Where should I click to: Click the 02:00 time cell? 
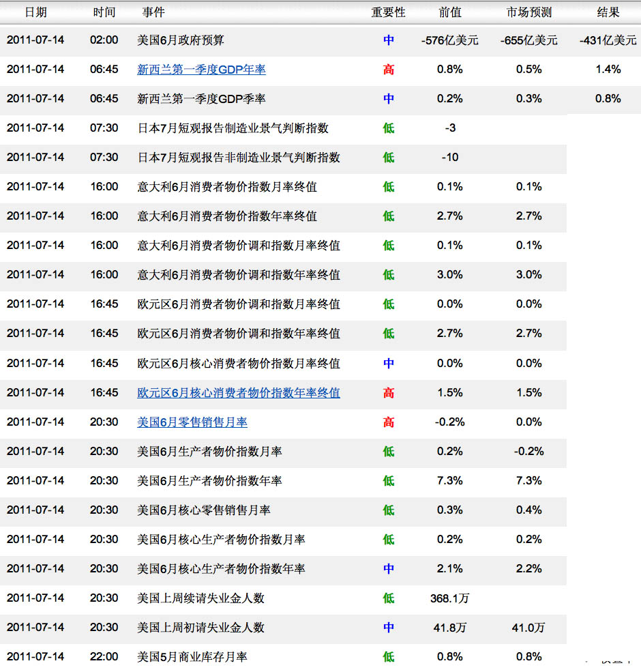[x=104, y=40]
